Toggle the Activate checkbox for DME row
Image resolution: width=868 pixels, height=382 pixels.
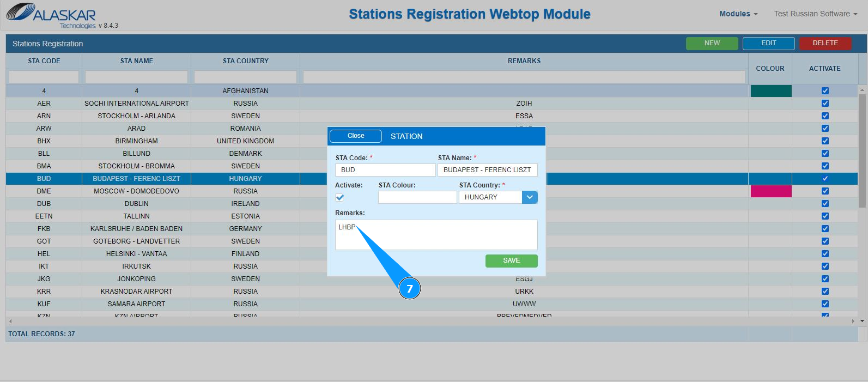point(825,191)
